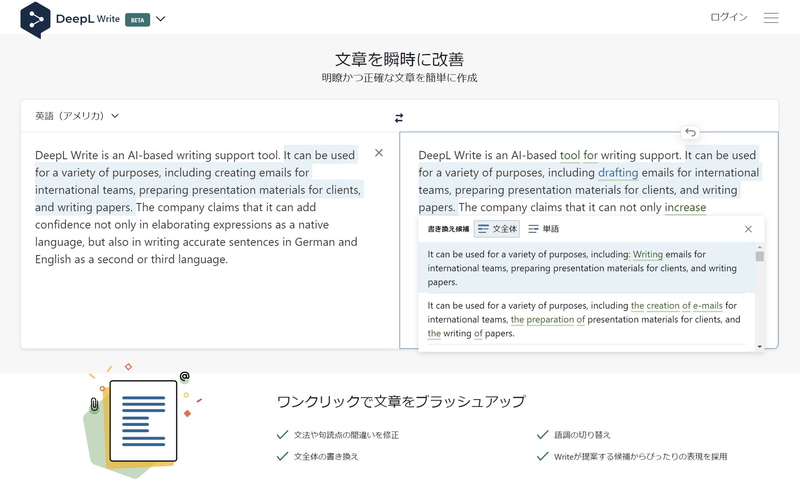Click the 文法や句読点の間違いを修正 feature text
The image size is (800, 504).
click(346, 435)
